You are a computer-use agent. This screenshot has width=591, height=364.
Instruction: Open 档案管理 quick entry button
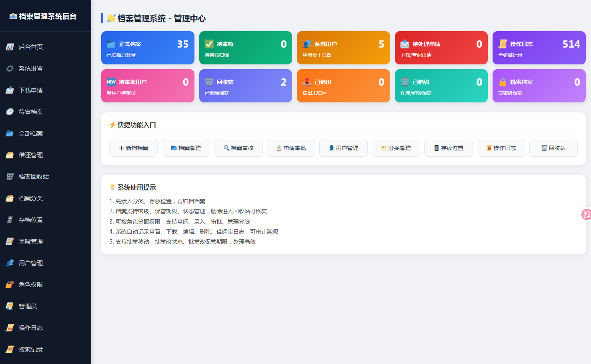(186, 148)
